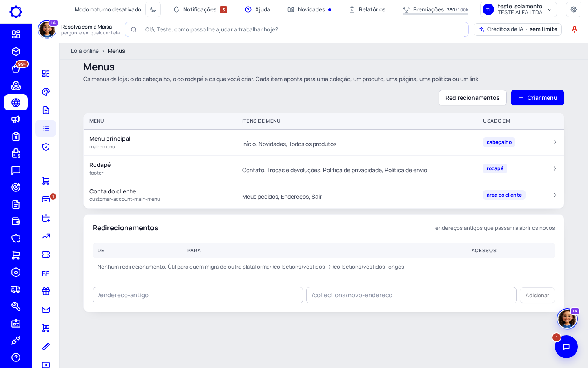Open Novidades in the top bar
Image resolution: width=588 pixels, height=368 pixels.
tap(310, 9)
